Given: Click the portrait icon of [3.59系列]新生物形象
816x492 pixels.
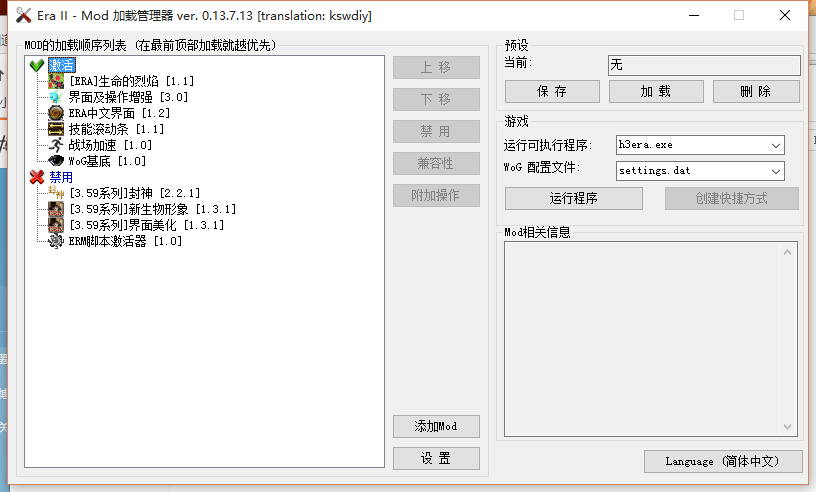Looking at the screenshot, I should pos(56,209).
